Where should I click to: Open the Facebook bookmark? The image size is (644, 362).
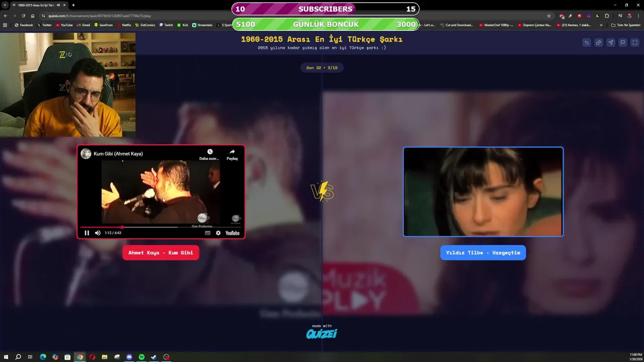[24, 25]
